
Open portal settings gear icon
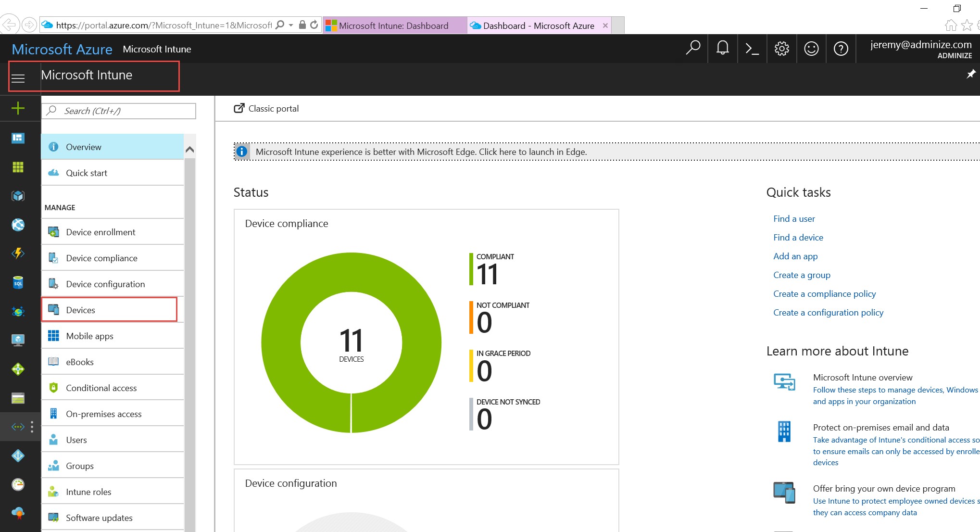click(x=781, y=49)
